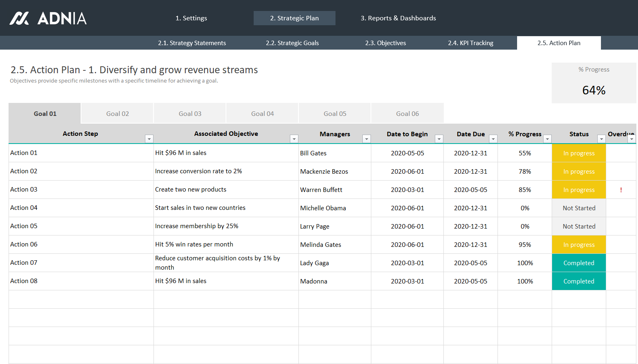Image resolution: width=638 pixels, height=364 pixels.
Task: Select the Goal 05 tab
Action: (335, 114)
